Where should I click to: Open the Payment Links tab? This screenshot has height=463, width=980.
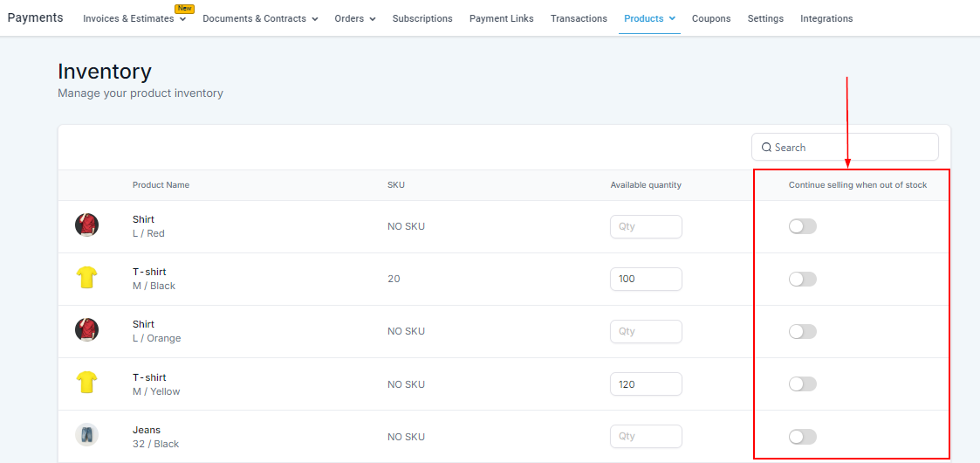501,18
